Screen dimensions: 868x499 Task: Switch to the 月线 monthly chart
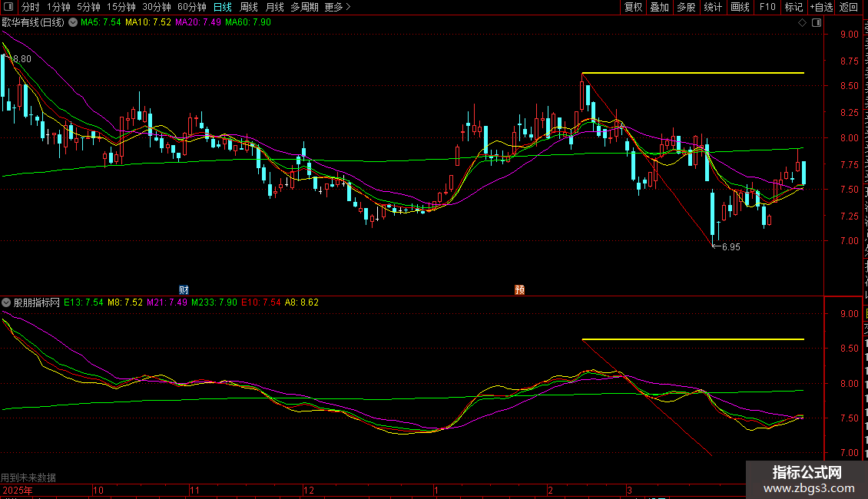(x=274, y=7)
